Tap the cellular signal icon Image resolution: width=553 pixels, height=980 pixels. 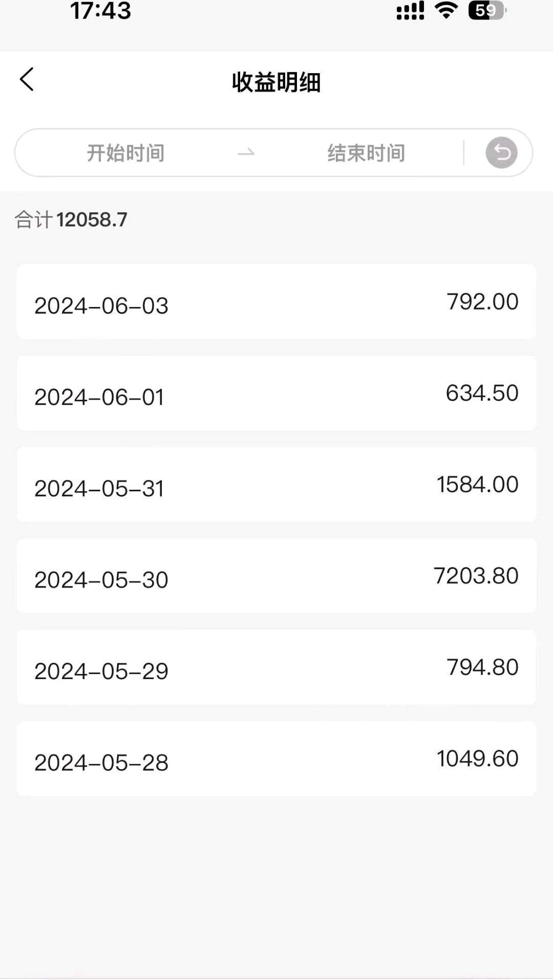pyautogui.click(x=410, y=10)
